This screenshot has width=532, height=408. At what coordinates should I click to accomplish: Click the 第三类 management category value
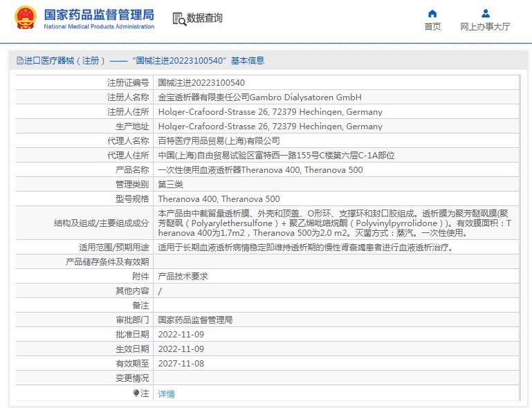(171, 185)
